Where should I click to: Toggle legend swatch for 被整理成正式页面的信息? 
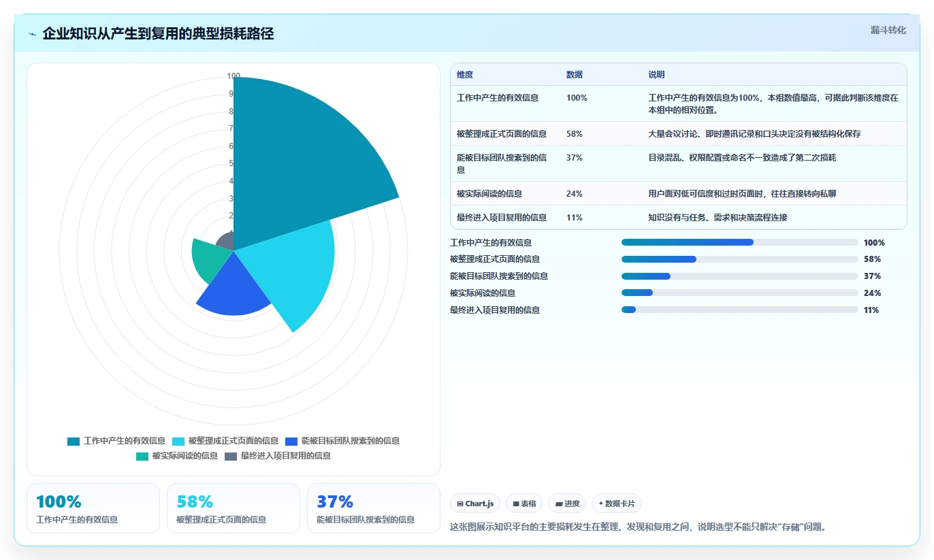(x=178, y=441)
